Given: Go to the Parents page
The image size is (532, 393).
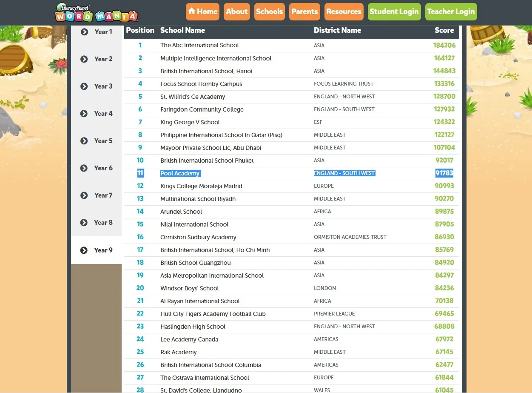Looking at the screenshot, I should [x=304, y=11].
